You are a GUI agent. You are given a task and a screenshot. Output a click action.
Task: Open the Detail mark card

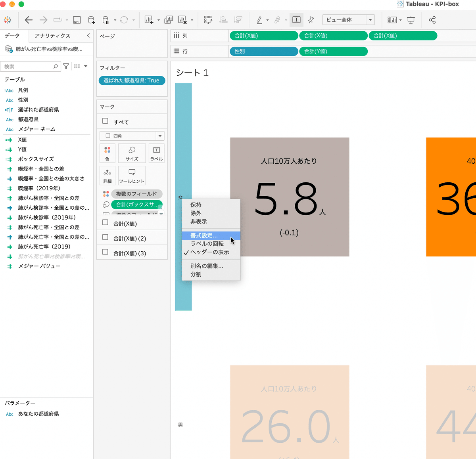tap(107, 176)
